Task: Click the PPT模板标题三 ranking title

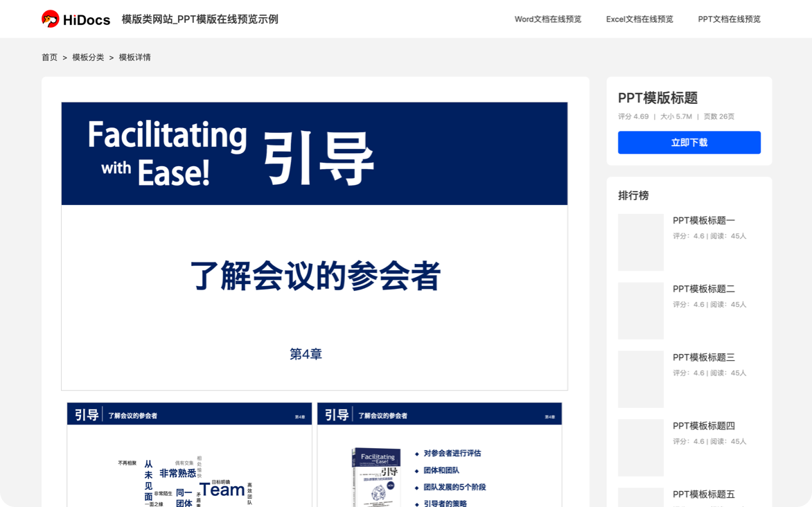Action: 704,357
